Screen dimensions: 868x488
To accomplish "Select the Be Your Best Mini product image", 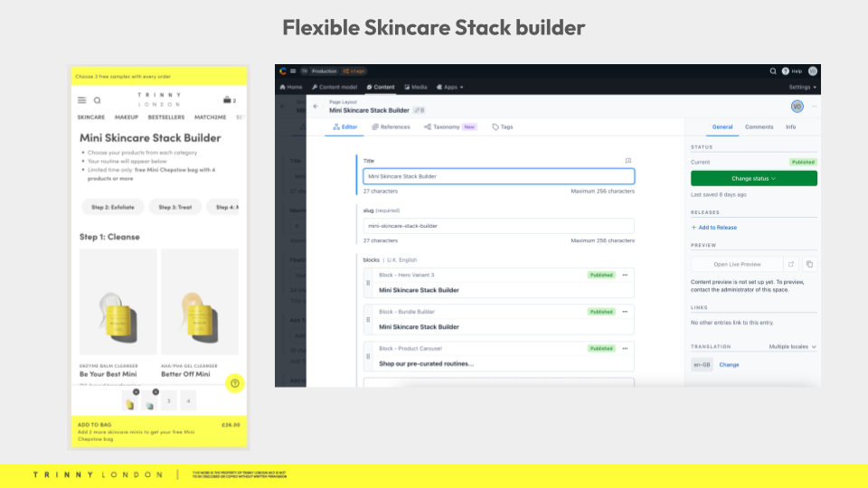I will point(118,302).
